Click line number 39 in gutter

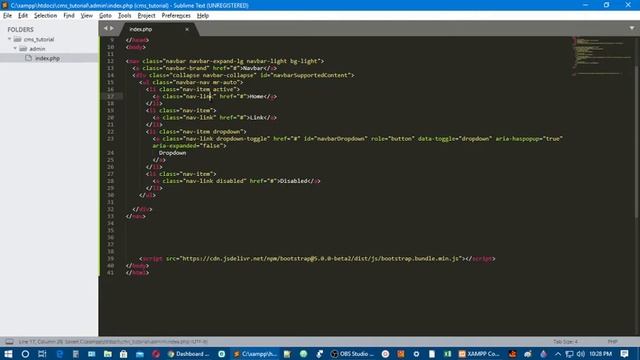(111, 258)
